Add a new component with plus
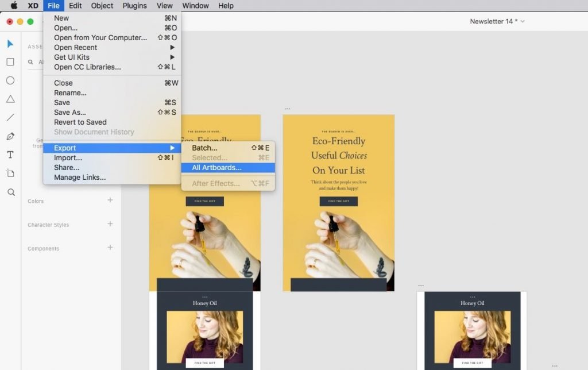The width and height of the screenshot is (588, 370). [x=110, y=248]
